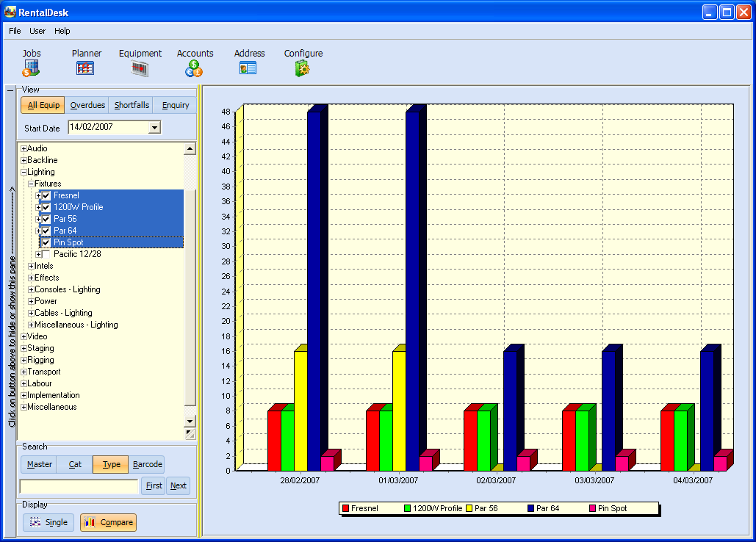This screenshot has width=756, height=542.
Task: Click the search text input field
Action: click(79, 486)
